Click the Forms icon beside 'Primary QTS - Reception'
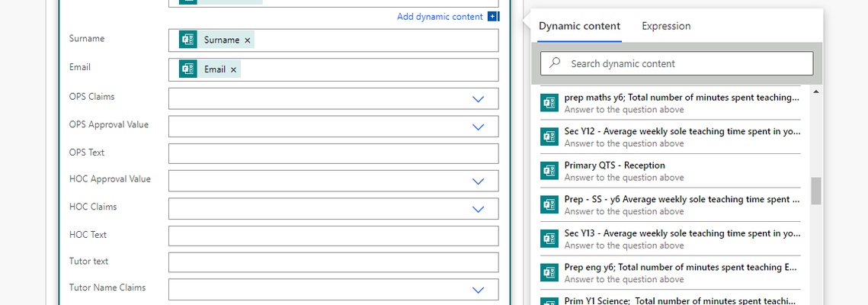This screenshot has height=305, width=868. 549,171
